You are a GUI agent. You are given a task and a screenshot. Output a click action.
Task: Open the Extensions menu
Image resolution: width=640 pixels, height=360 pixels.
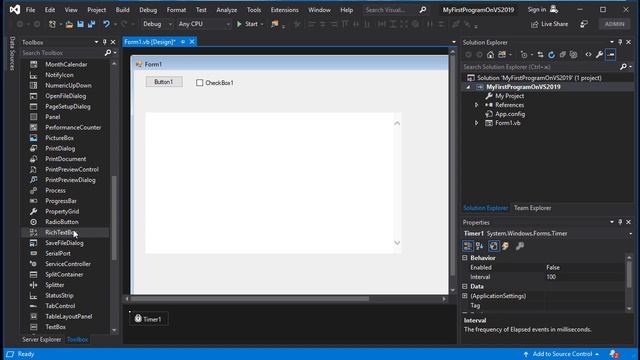coord(284,10)
